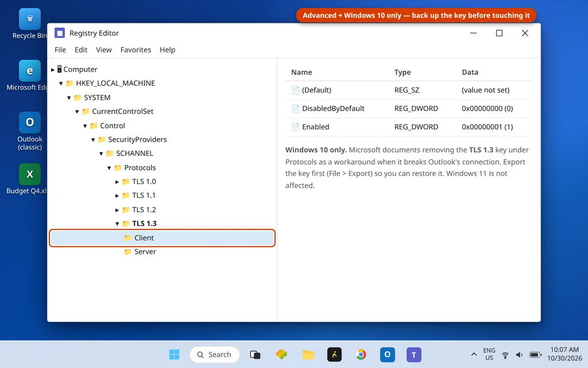This screenshot has height=368, width=588.
Task: Click the Server folder icon
Action: [128, 252]
